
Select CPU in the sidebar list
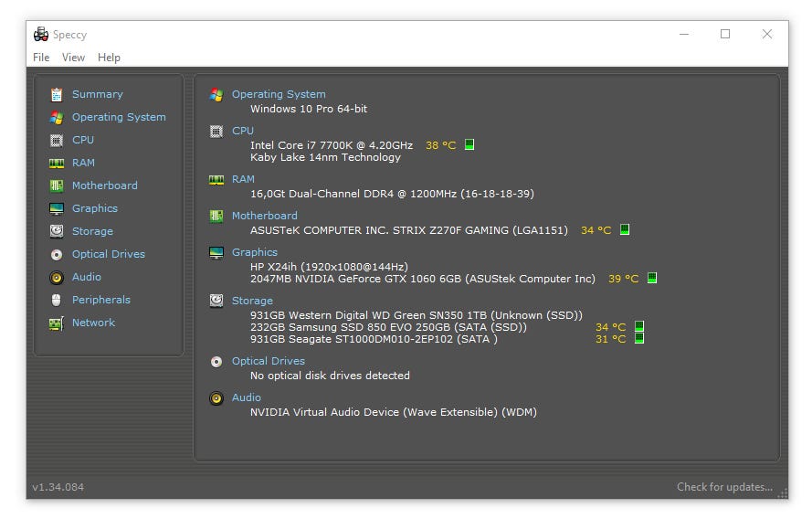[83, 140]
